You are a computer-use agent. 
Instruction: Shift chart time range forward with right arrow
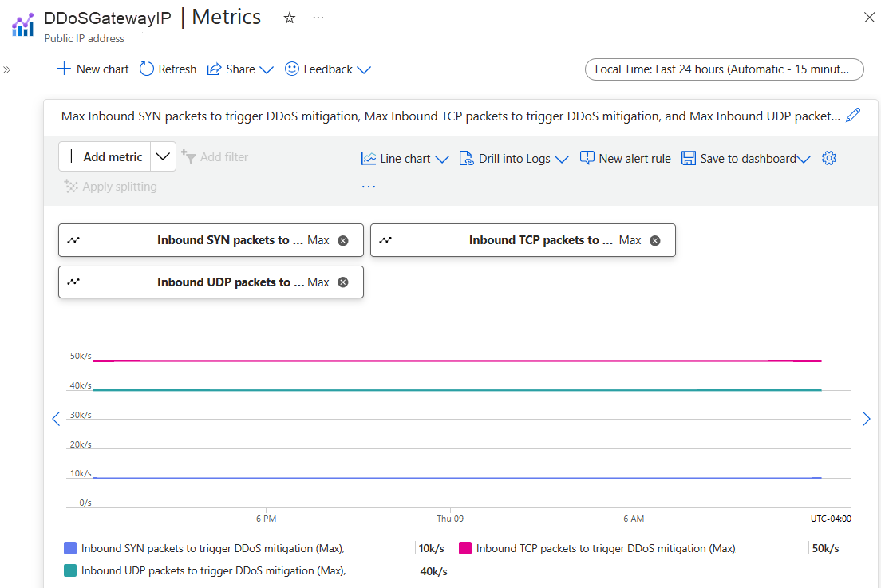pos(867,419)
